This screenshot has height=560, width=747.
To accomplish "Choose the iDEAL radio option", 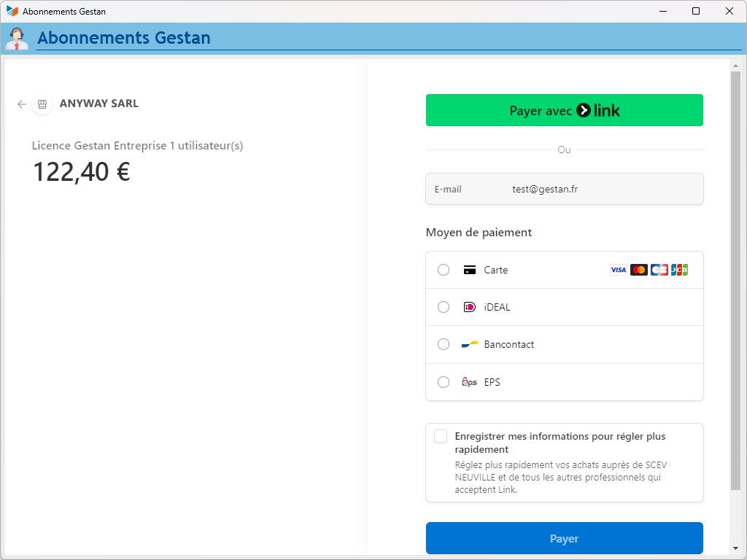I will pyautogui.click(x=444, y=307).
